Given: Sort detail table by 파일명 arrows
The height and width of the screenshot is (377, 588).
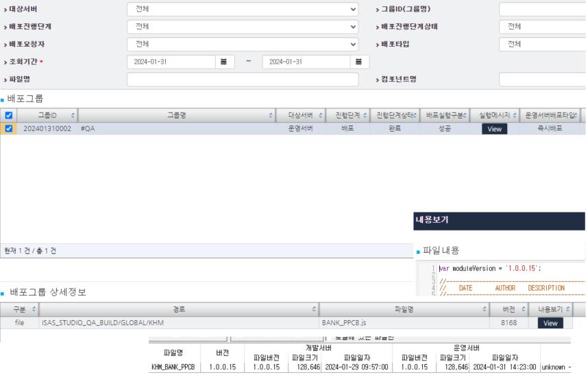Looking at the screenshot, I should tap(485, 309).
